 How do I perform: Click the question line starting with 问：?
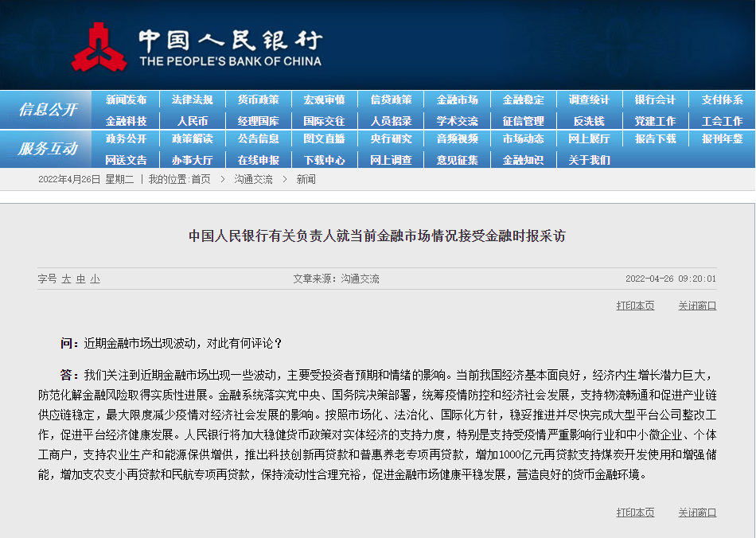170,343
